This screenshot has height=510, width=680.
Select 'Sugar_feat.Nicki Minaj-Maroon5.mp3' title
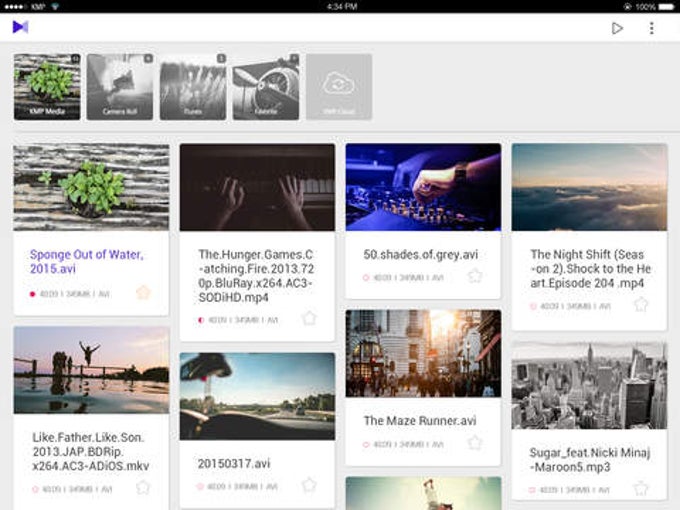(x=589, y=460)
